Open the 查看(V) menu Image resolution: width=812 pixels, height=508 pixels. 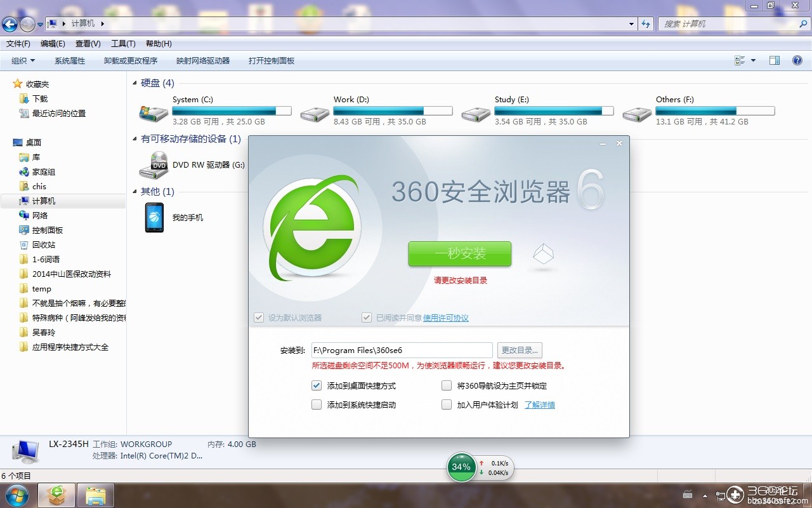pyautogui.click(x=88, y=44)
